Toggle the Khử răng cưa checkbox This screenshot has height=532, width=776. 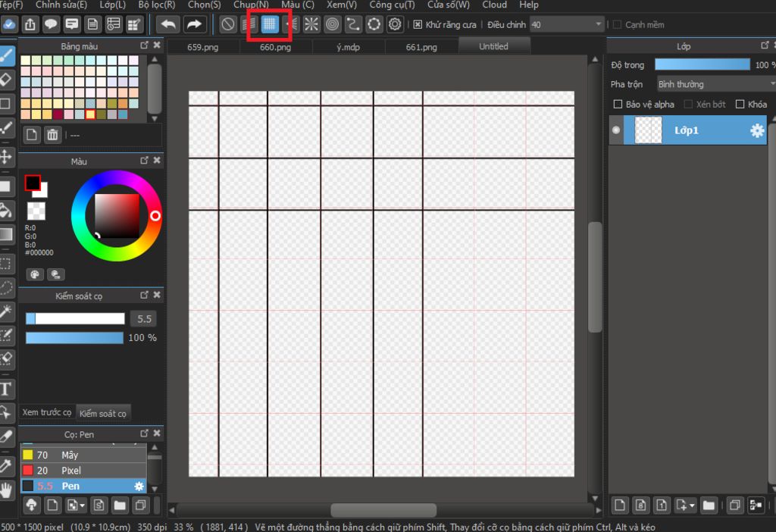click(x=418, y=25)
